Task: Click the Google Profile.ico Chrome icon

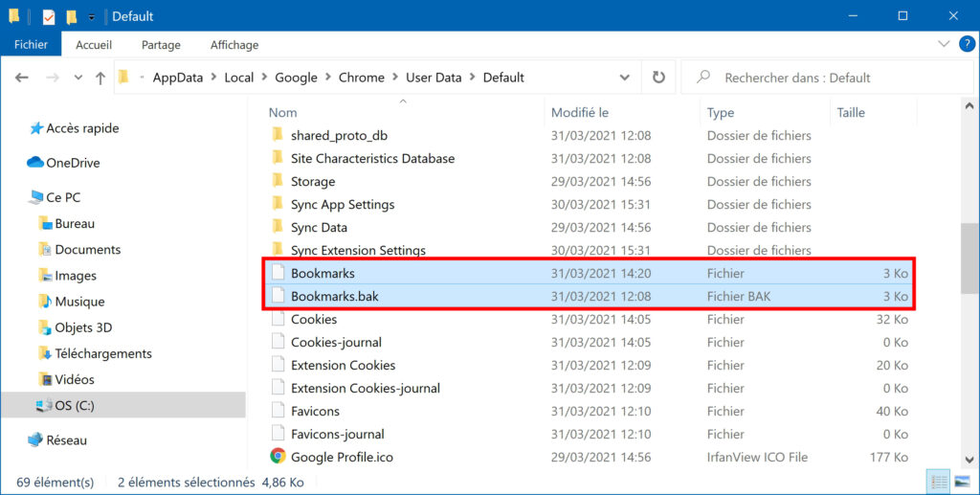Action: (278, 457)
